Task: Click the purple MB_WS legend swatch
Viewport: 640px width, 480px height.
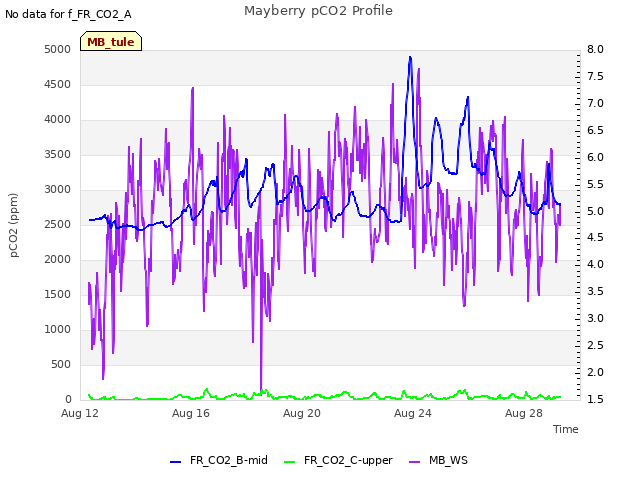Action: (415, 462)
